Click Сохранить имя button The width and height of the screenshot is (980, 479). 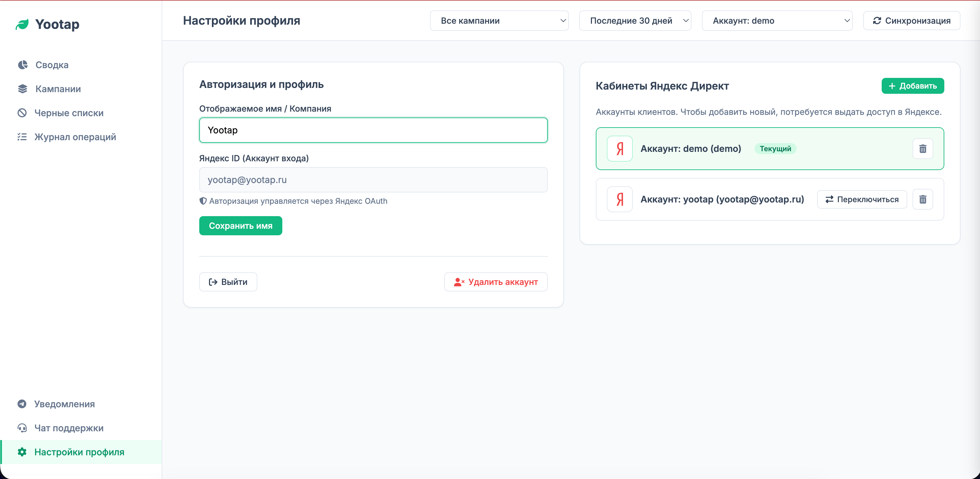pos(240,226)
